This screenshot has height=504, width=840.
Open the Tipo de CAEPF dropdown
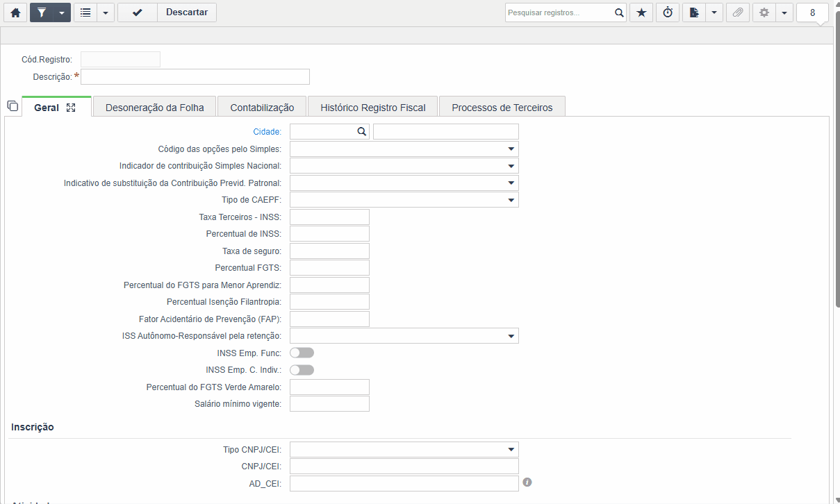(404, 200)
